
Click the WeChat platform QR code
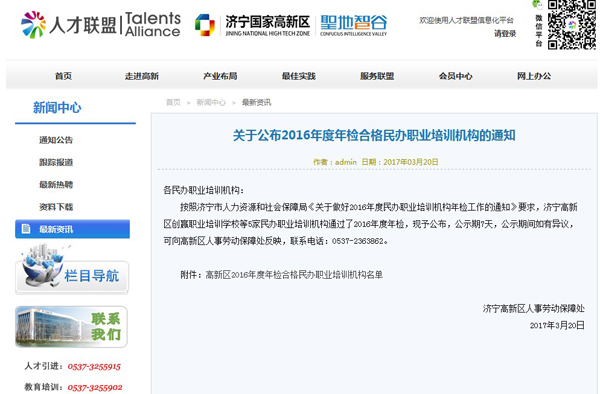coord(572,25)
